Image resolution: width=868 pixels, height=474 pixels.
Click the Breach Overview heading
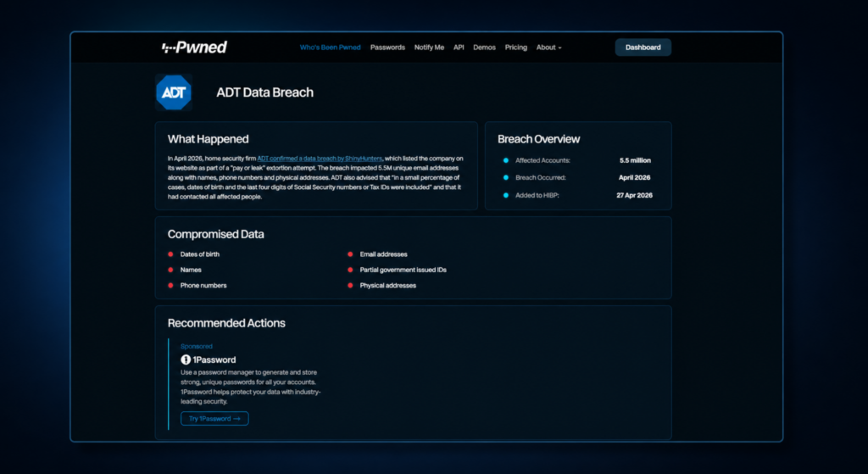[x=538, y=139]
